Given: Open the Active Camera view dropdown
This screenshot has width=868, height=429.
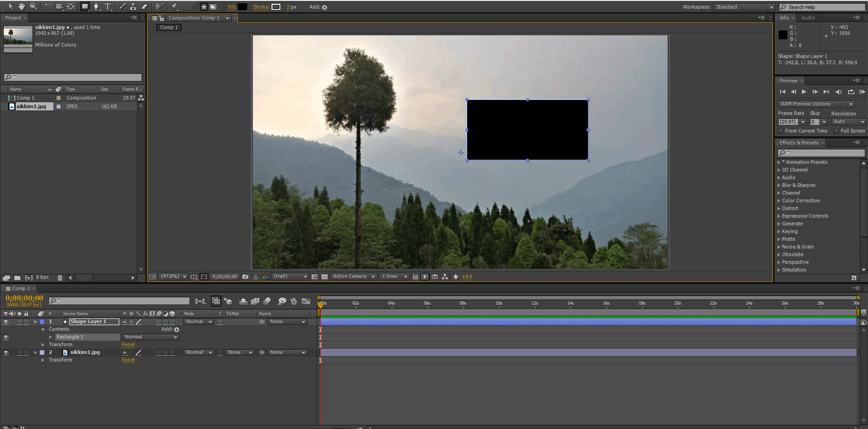Looking at the screenshot, I should pos(353,276).
